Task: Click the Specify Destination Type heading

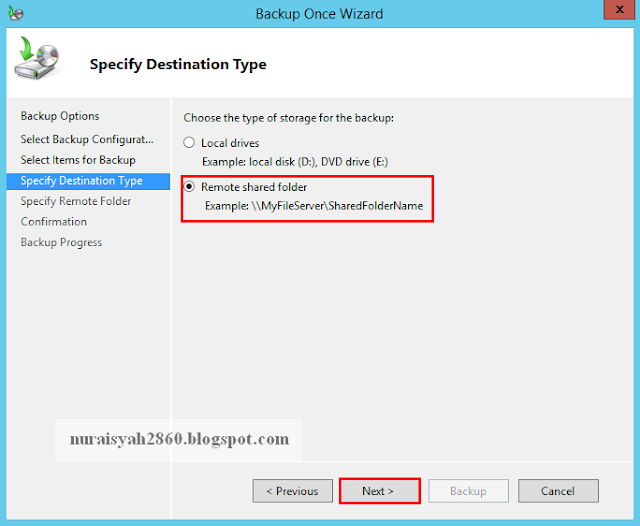Action: point(178,65)
